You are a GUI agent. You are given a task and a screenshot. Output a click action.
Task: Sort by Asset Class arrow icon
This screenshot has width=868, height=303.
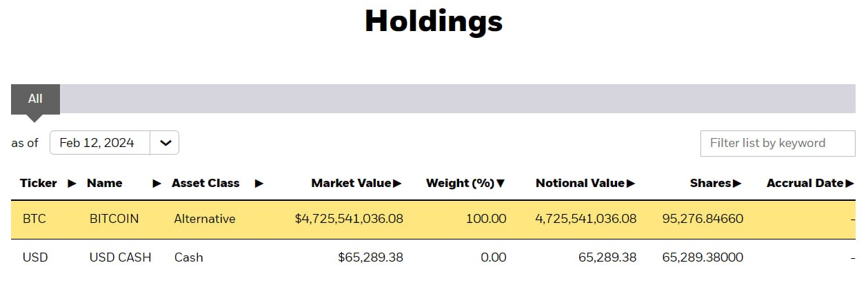point(259,184)
